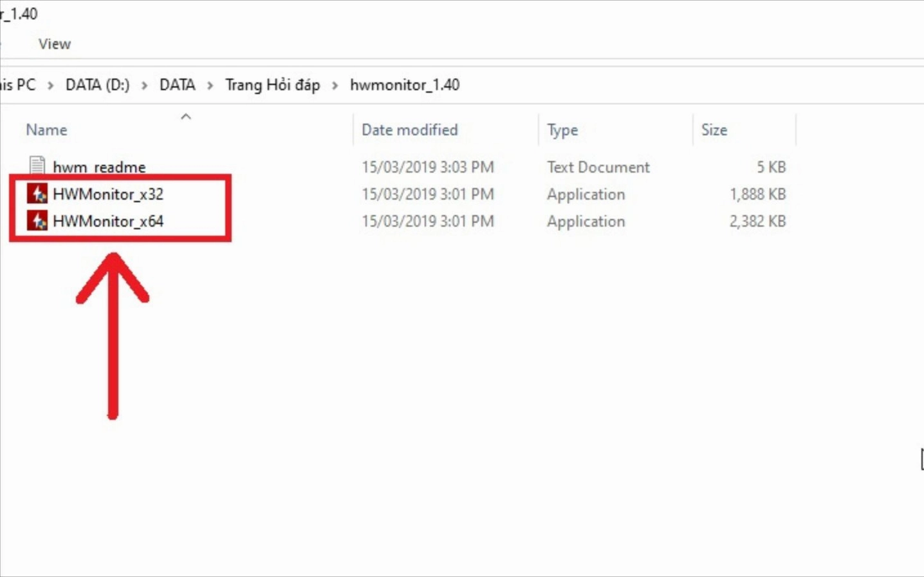924x577 pixels.
Task: Expand chevron after Trang Hỏi đáp breadcrumb
Action: tap(335, 85)
